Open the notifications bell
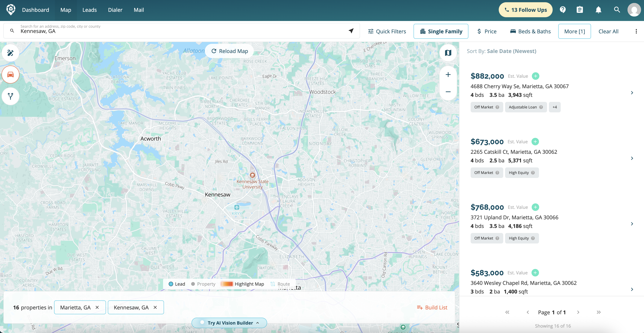Viewport: 644px width, 333px height. [598, 10]
